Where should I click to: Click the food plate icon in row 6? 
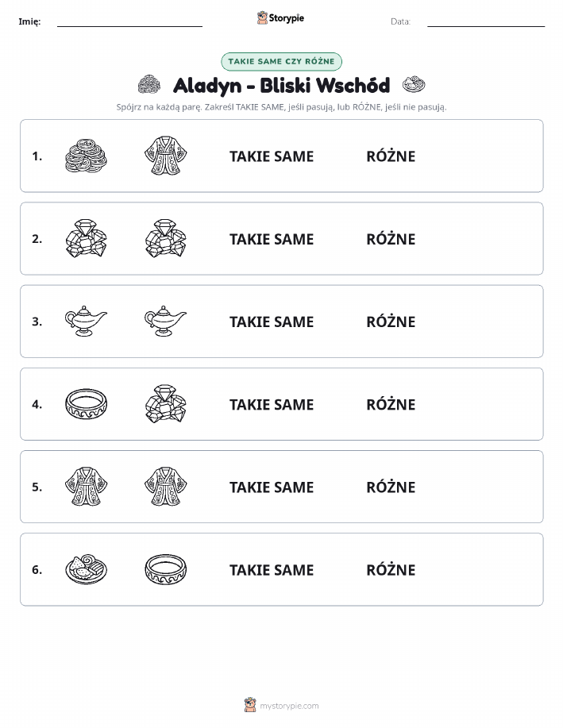pyautogui.click(x=86, y=569)
